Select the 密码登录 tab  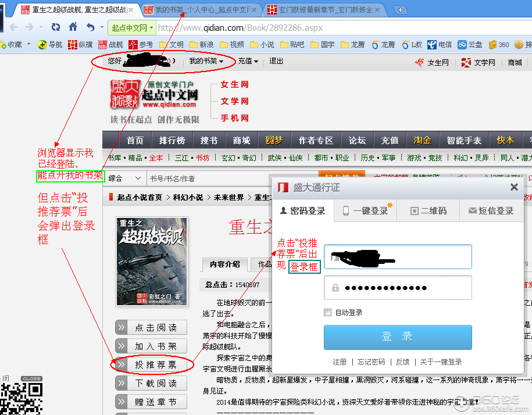click(x=304, y=211)
